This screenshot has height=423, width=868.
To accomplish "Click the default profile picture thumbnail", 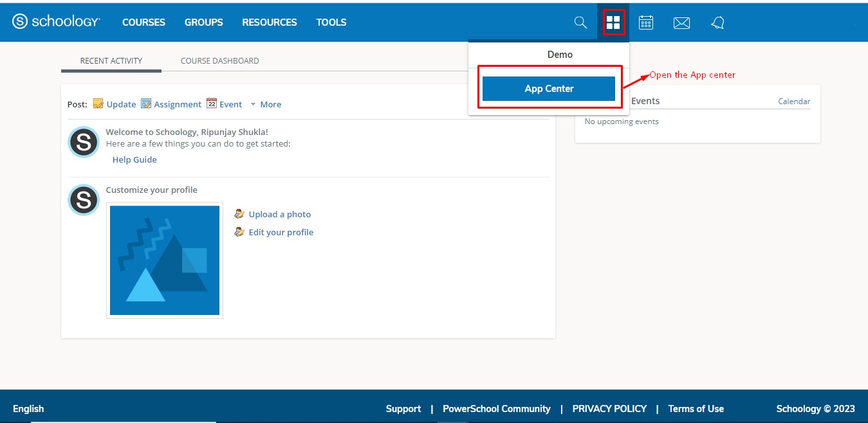I will point(165,260).
